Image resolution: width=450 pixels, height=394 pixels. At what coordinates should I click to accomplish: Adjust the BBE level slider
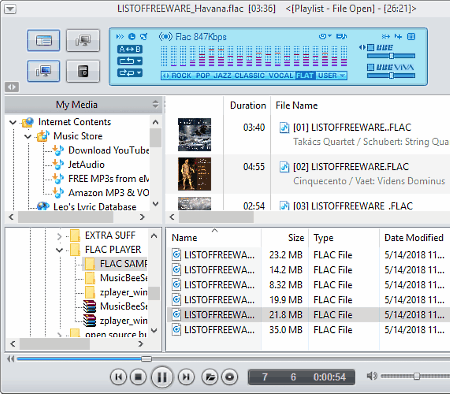coord(391,56)
